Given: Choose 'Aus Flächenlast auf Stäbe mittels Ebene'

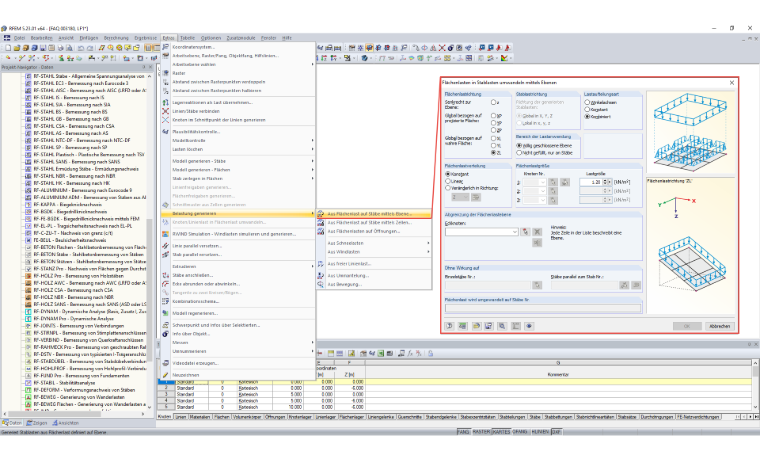Looking at the screenshot, I should tap(373, 214).
